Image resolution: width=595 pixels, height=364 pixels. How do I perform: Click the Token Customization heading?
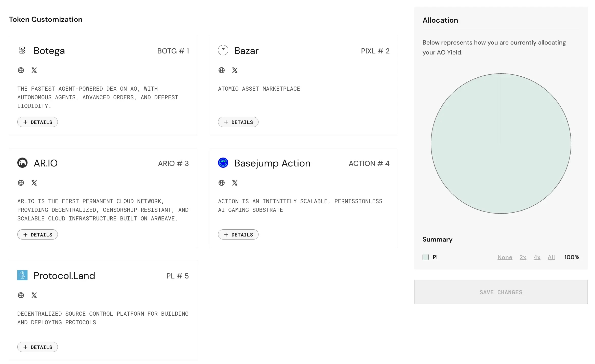[x=46, y=20]
